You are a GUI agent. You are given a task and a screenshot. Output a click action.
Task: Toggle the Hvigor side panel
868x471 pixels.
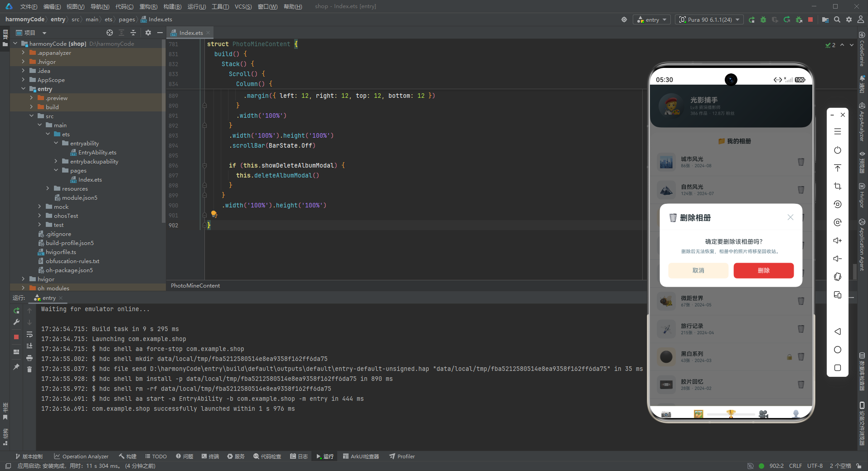pos(862,196)
